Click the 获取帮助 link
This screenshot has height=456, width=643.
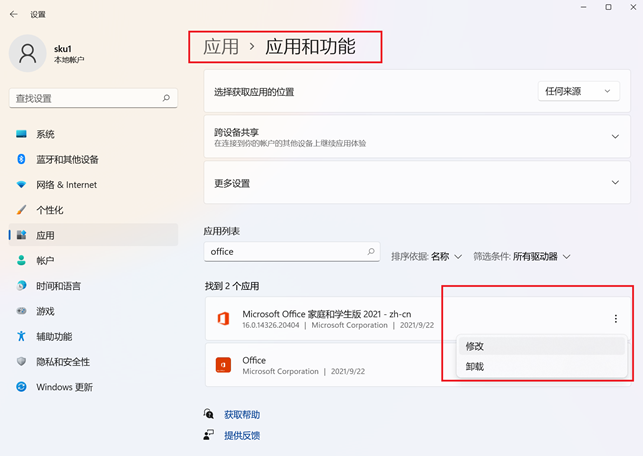241,414
